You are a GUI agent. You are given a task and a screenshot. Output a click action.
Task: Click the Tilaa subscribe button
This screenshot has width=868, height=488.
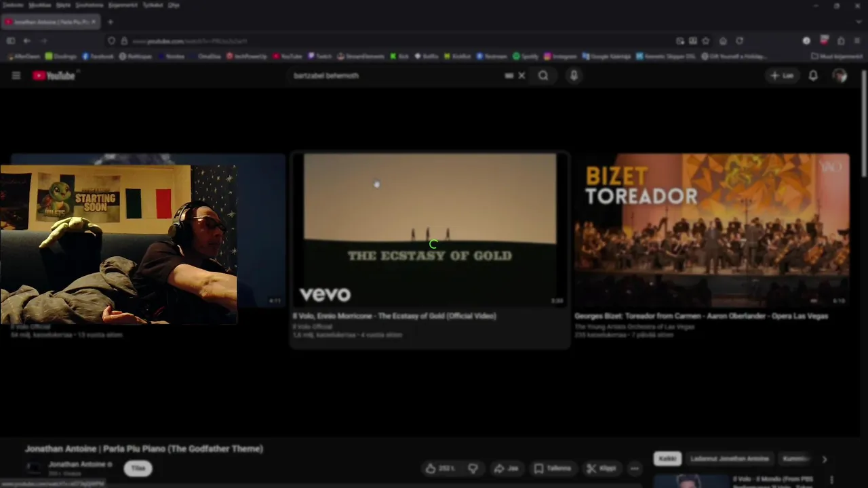(138, 468)
